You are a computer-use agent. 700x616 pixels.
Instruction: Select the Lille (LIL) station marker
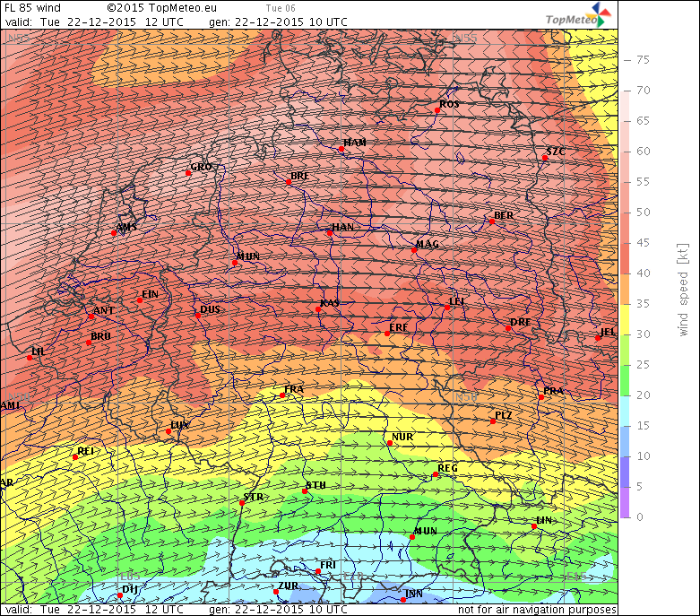30,358
